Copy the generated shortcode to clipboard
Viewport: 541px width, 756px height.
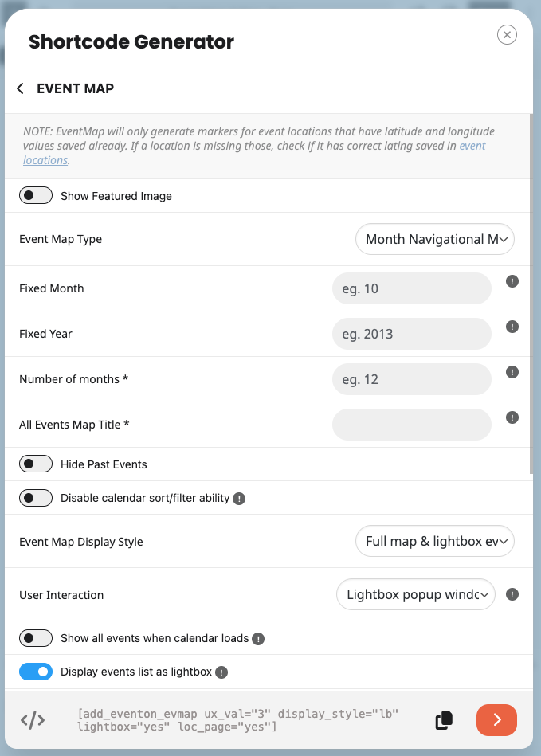(444, 720)
